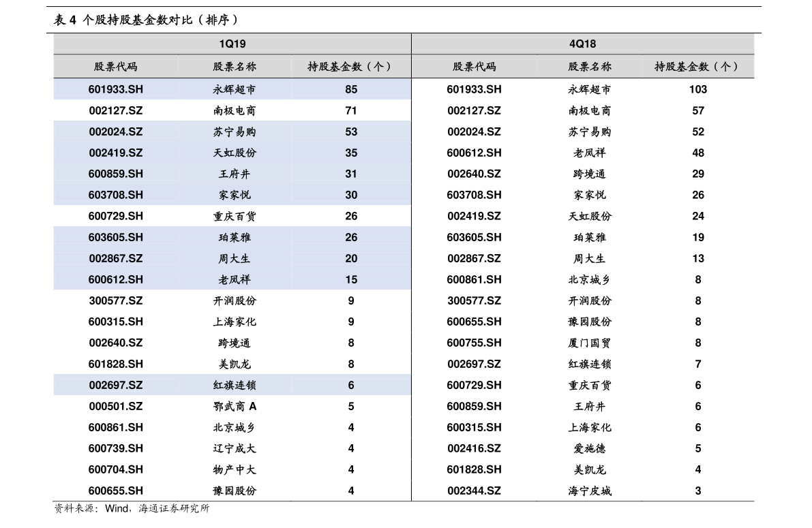
Task: Select stock code 600704.SH
Action: pos(115,470)
